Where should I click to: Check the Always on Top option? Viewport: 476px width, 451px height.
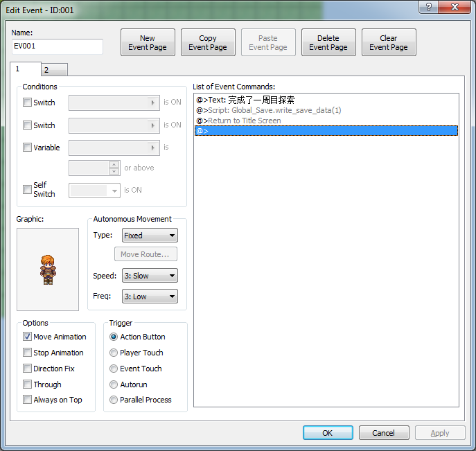[27, 400]
